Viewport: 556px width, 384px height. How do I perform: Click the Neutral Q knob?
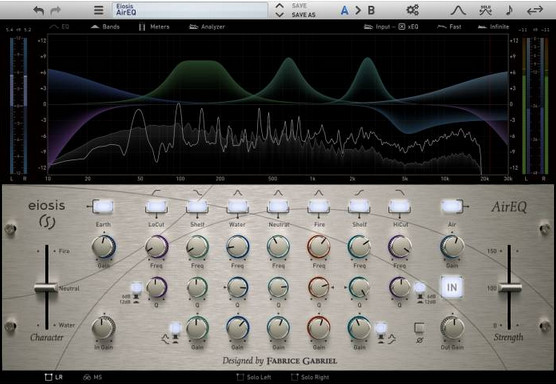tap(278, 287)
